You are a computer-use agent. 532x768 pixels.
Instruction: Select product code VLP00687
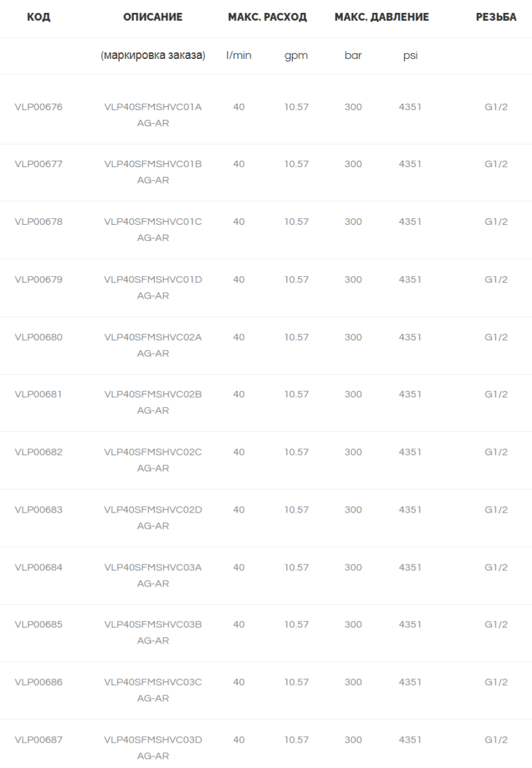[39, 740]
